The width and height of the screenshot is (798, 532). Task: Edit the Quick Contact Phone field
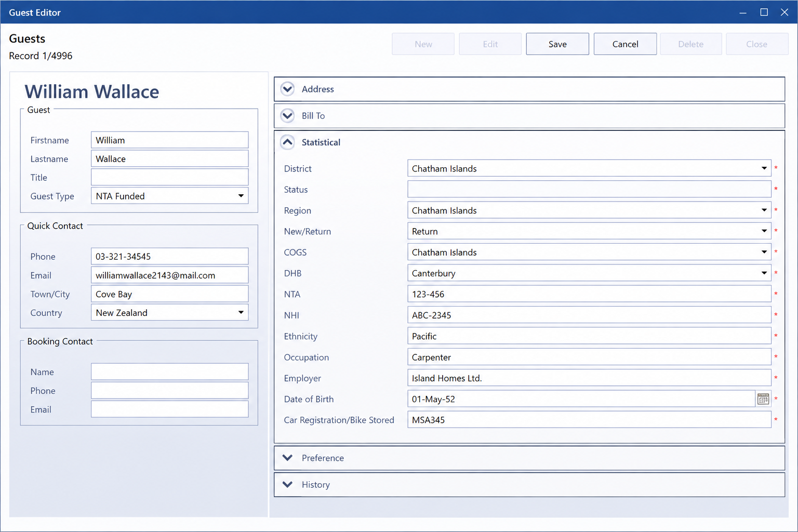170,257
